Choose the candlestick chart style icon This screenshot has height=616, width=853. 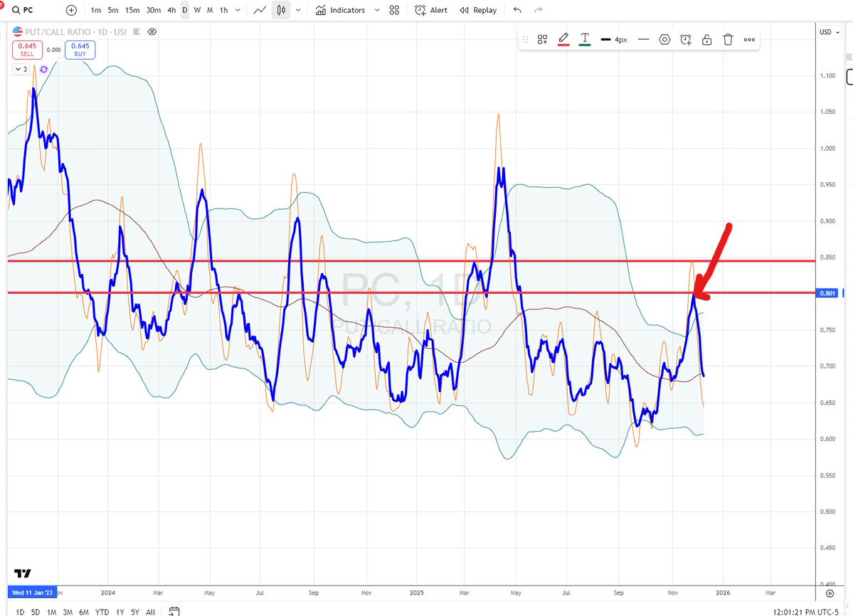[x=281, y=11]
